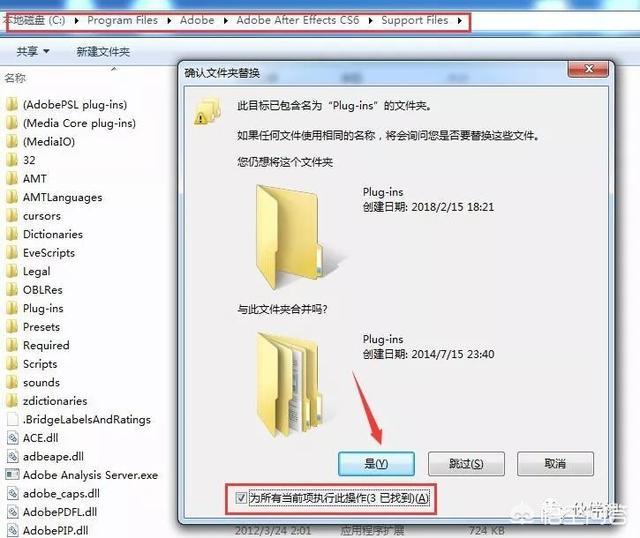Select the AdobePDFL.dll file icon
Image resolution: width=640 pixels, height=538 pixels.
(13, 512)
